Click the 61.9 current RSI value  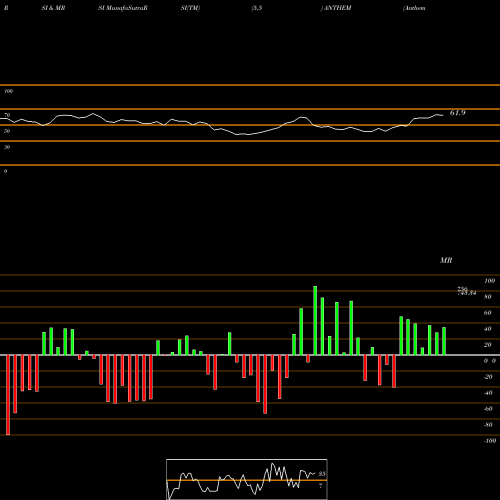coord(457,113)
